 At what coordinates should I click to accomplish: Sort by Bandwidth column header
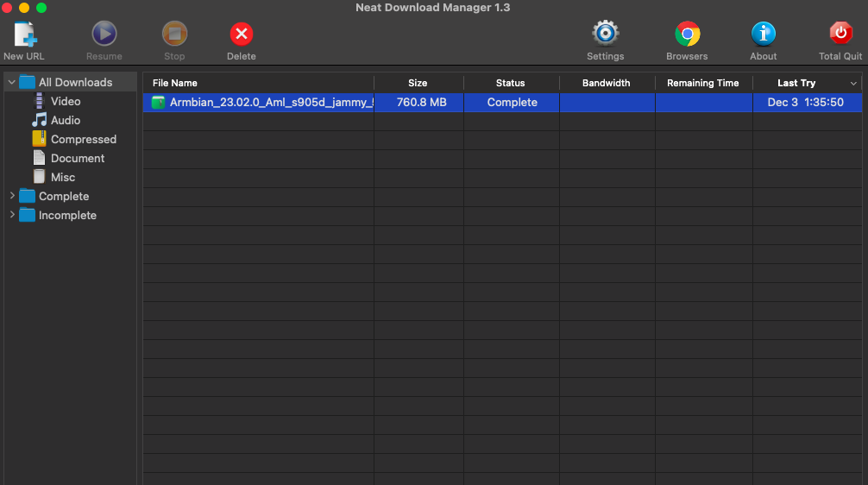pos(607,83)
